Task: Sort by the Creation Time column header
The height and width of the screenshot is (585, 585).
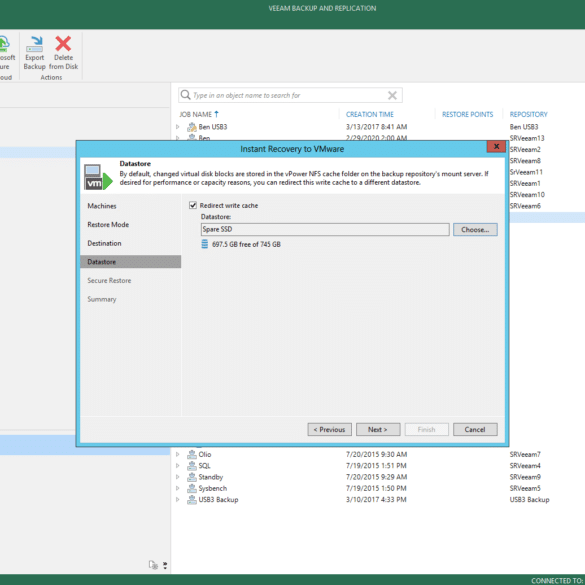Action: (x=369, y=114)
